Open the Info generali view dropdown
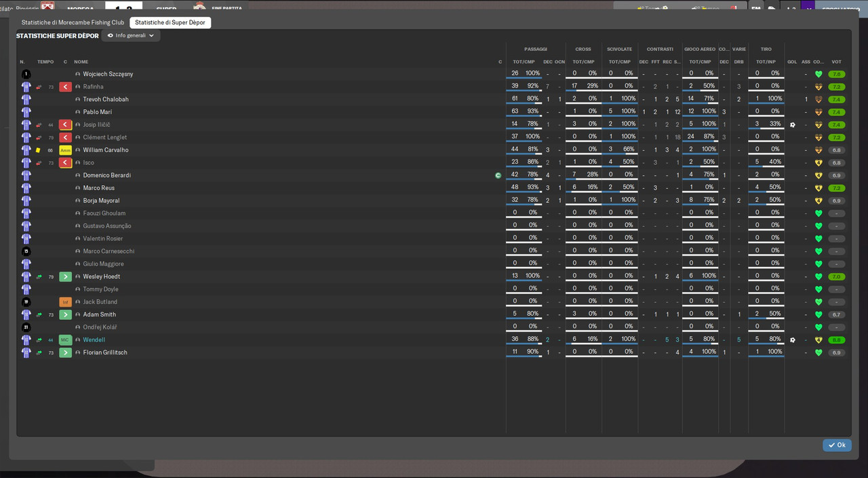 (131, 35)
